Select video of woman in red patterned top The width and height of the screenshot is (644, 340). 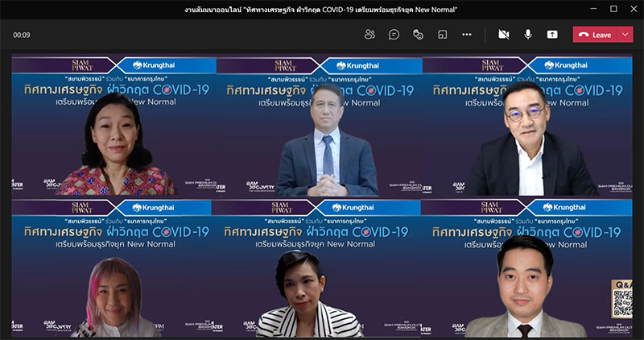(114, 126)
